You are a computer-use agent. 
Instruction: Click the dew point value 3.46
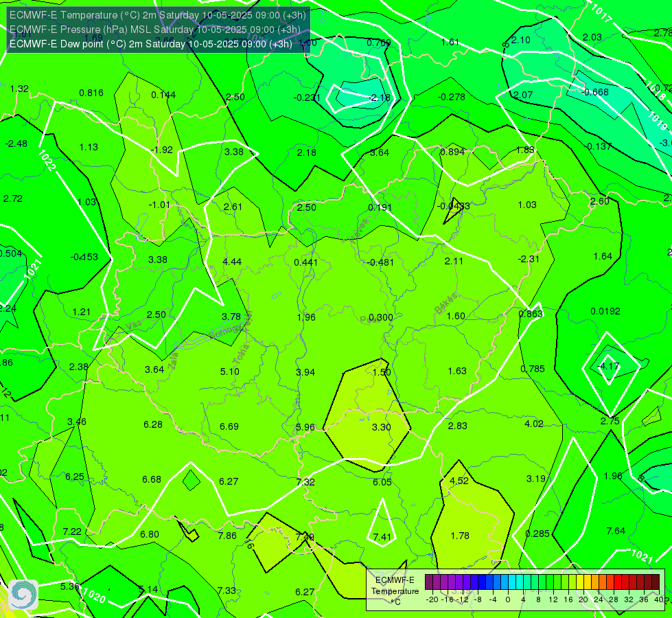click(x=77, y=422)
